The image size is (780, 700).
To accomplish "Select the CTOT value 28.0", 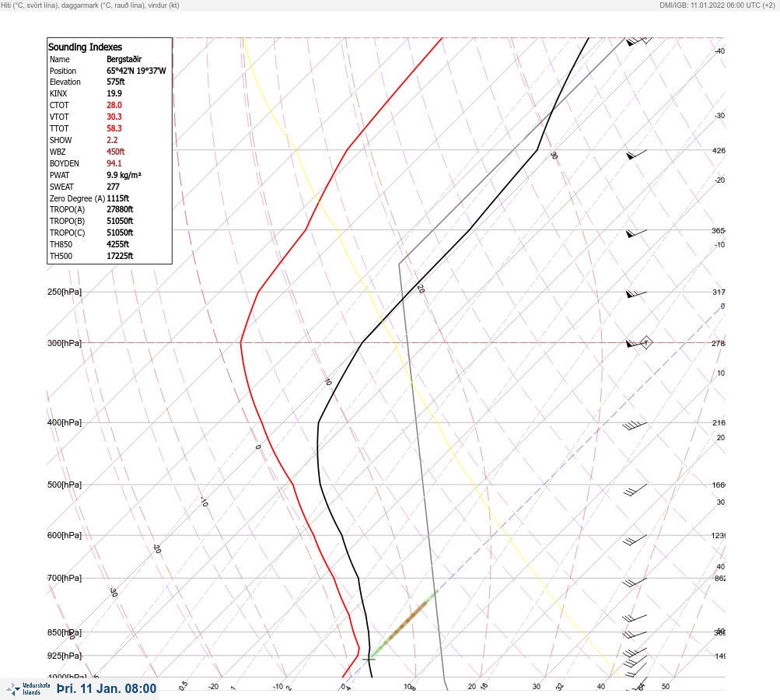I will click(x=114, y=105).
